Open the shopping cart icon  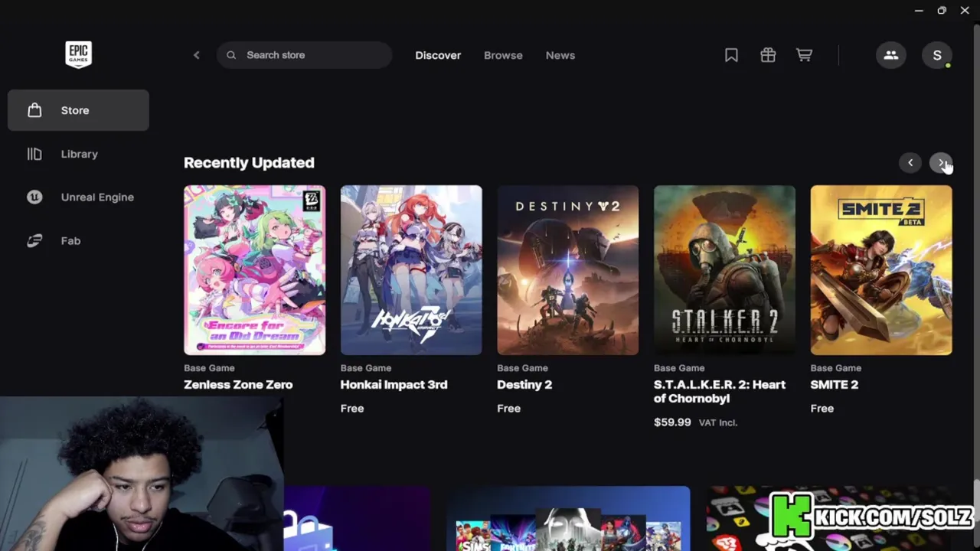[x=804, y=55]
